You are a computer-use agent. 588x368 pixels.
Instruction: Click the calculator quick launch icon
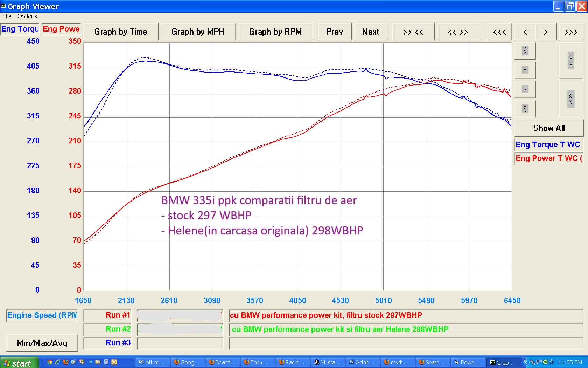(106, 362)
